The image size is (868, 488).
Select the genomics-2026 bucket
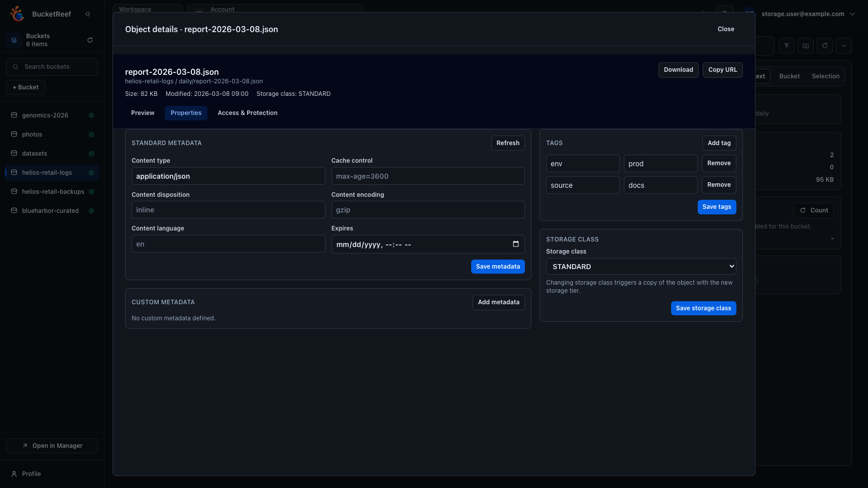click(52, 115)
